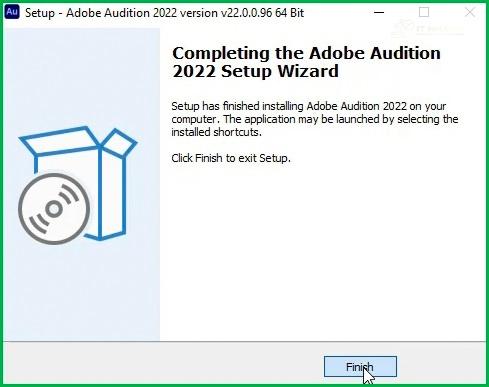Click the open flap of the box graphic

(x=119, y=142)
